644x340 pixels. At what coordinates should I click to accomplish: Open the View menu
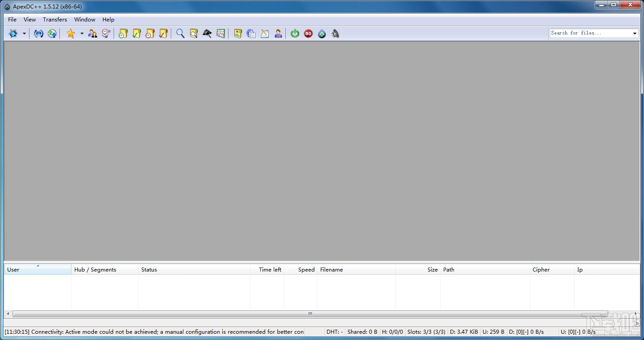coord(30,19)
